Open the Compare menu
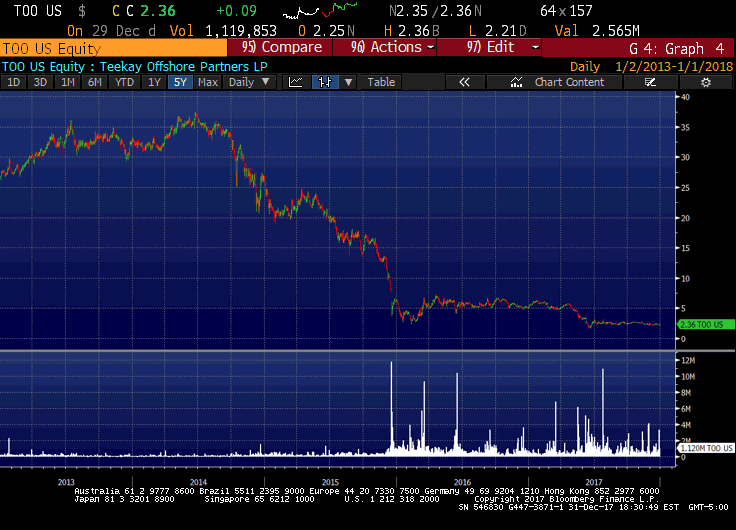 click(x=283, y=47)
